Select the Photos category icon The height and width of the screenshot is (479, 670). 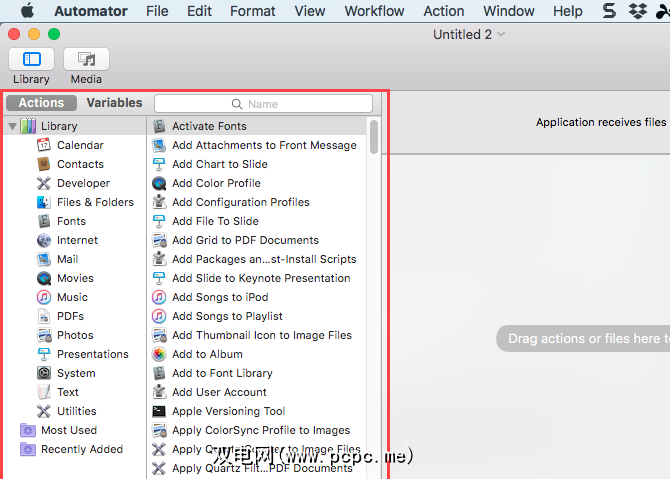click(x=44, y=335)
